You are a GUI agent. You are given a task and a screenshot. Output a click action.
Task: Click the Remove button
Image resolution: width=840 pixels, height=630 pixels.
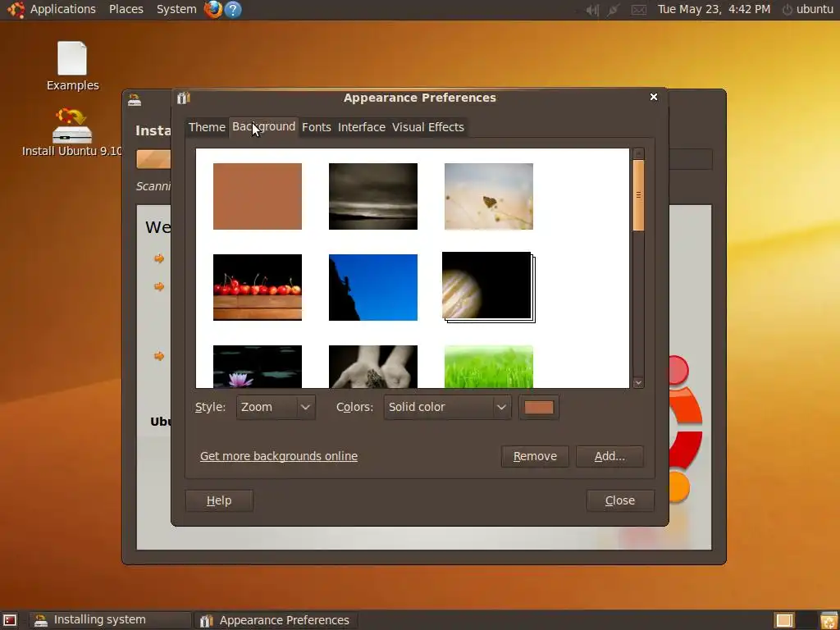click(x=535, y=456)
